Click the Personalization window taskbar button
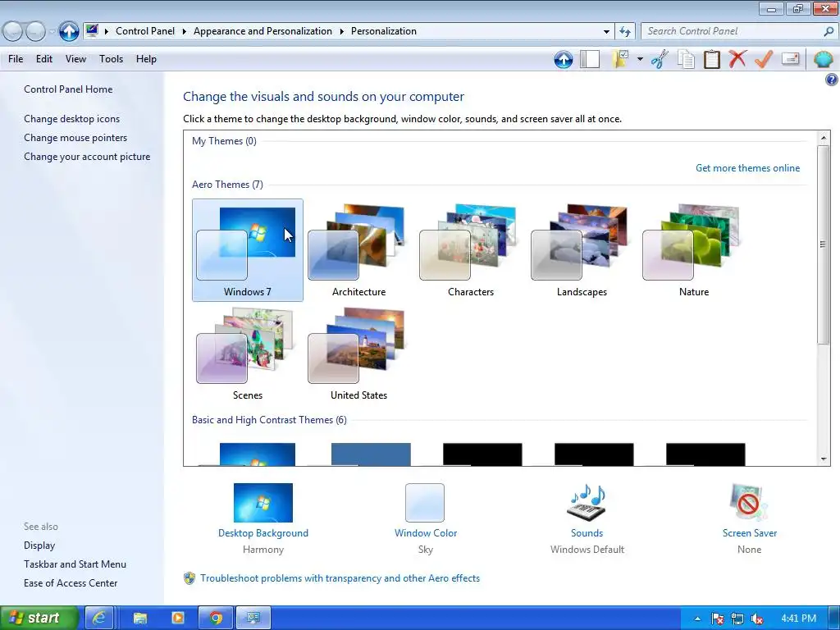840x630 pixels. 253,618
